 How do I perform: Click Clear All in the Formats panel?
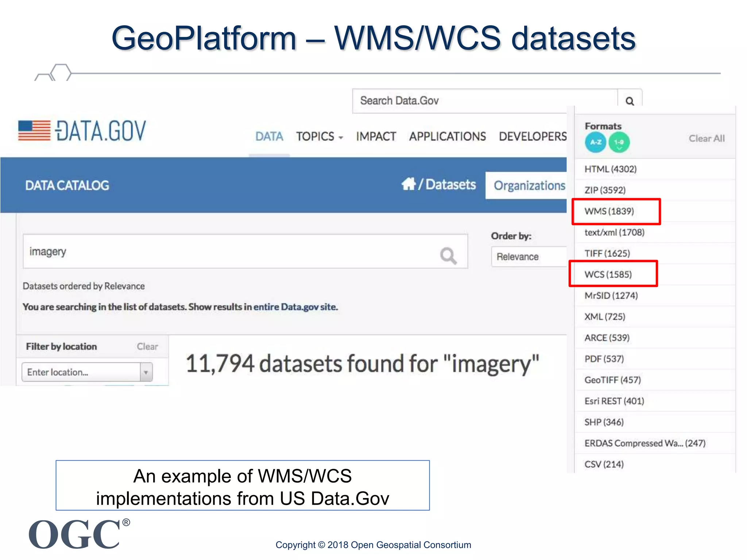click(706, 139)
